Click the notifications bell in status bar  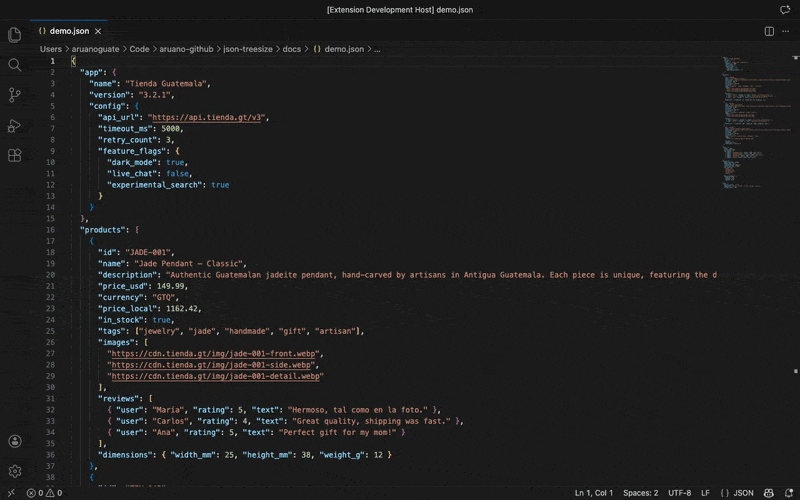[789, 493]
